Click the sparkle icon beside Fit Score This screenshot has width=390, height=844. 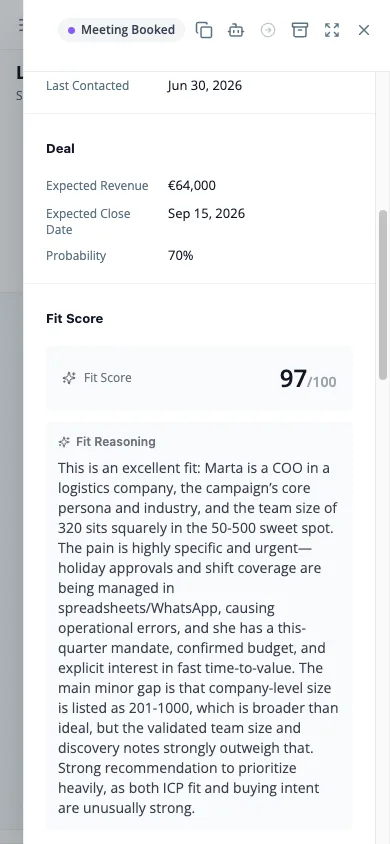(x=69, y=378)
